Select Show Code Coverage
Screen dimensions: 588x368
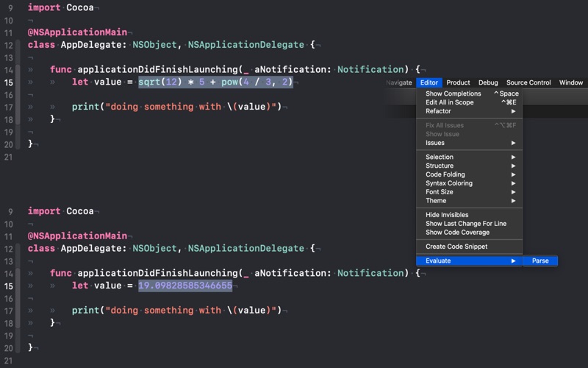click(x=469, y=232)
